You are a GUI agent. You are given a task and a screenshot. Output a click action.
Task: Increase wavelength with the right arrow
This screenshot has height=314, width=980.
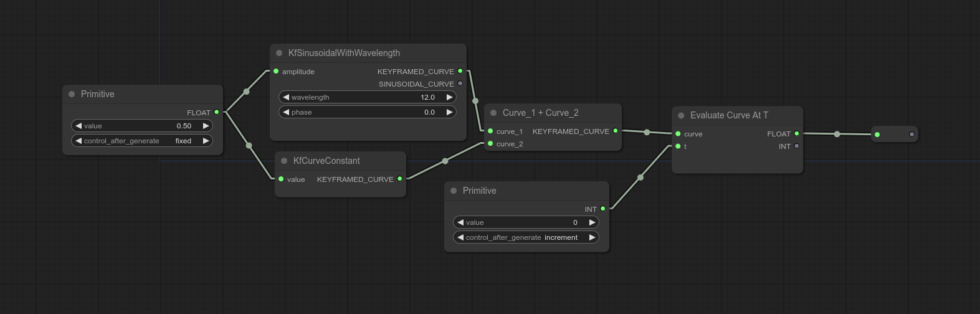[x=449, y=97]
